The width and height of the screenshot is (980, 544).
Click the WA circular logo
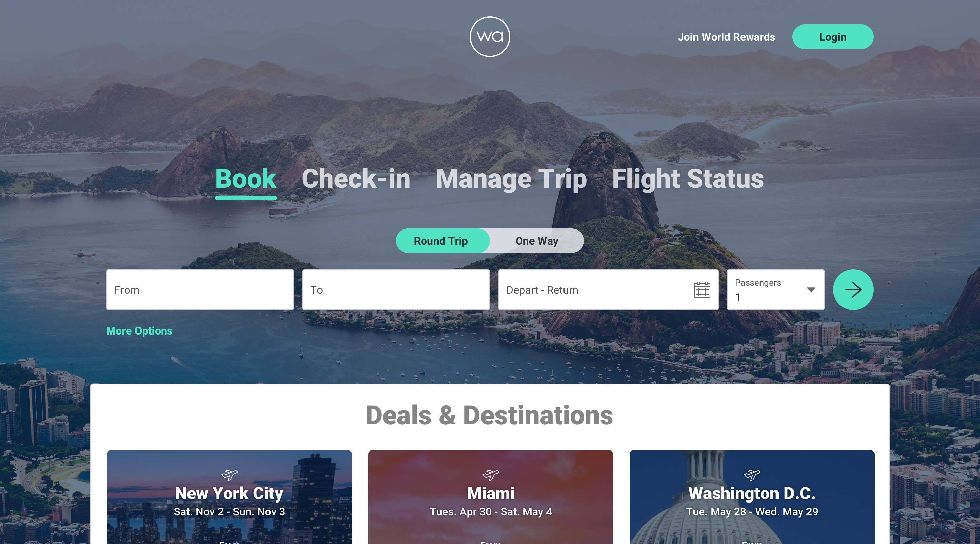pos(490,36)
